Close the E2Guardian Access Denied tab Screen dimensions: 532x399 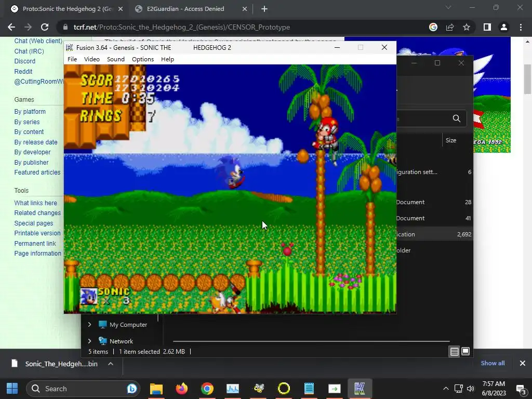pos(245,9)
